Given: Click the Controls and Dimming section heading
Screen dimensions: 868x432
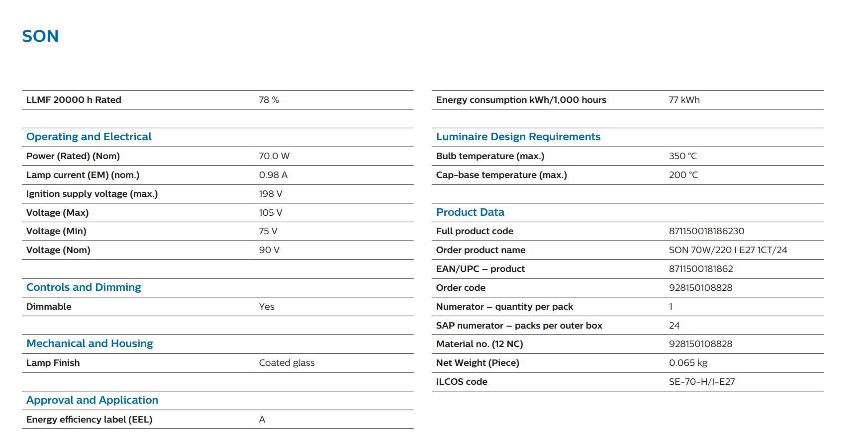Looking at the screenshot, I should [84, 287].
